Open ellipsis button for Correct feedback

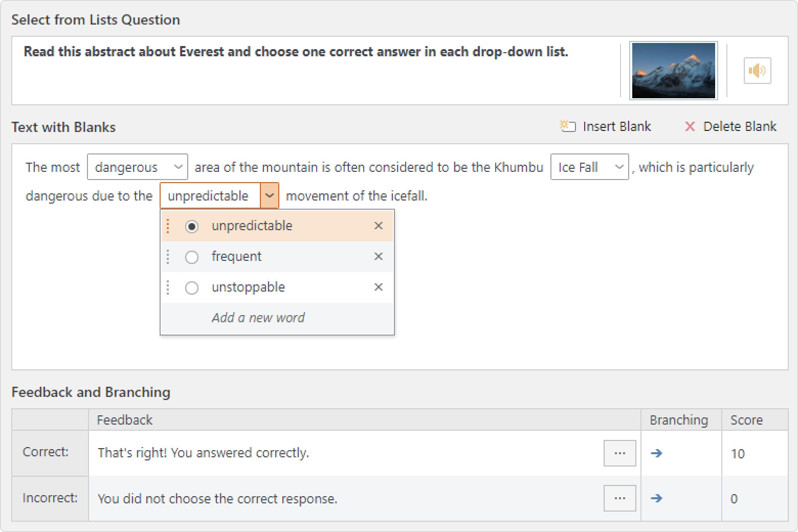pos(619,453)
